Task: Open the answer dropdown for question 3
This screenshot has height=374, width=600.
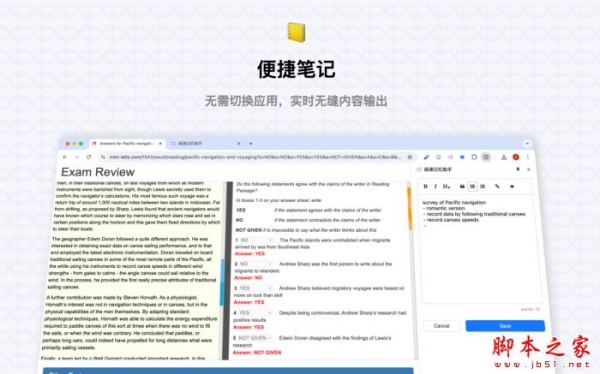Action: pyautogui.click(x=256, y=288)
